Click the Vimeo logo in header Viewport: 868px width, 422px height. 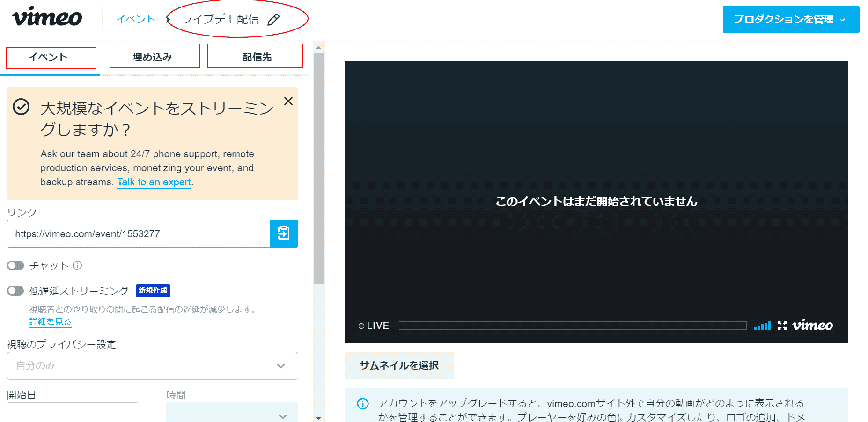tap(47, 17)
